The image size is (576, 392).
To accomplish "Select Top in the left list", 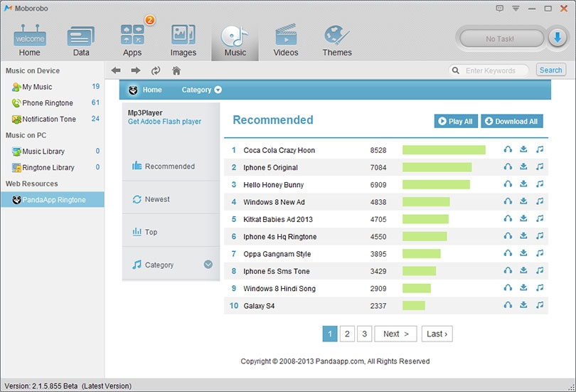I will click(x=171, y=232).
